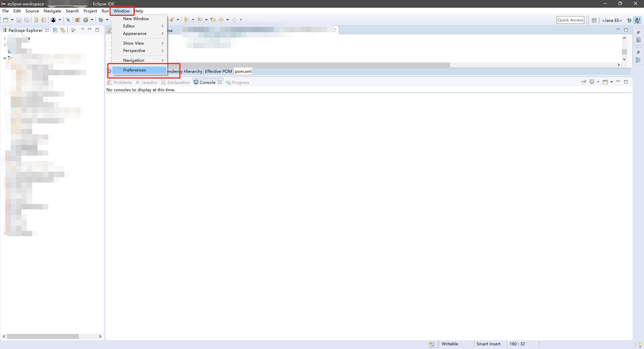Toggle Link with Editor in Package Explorer

click(63, 30)
